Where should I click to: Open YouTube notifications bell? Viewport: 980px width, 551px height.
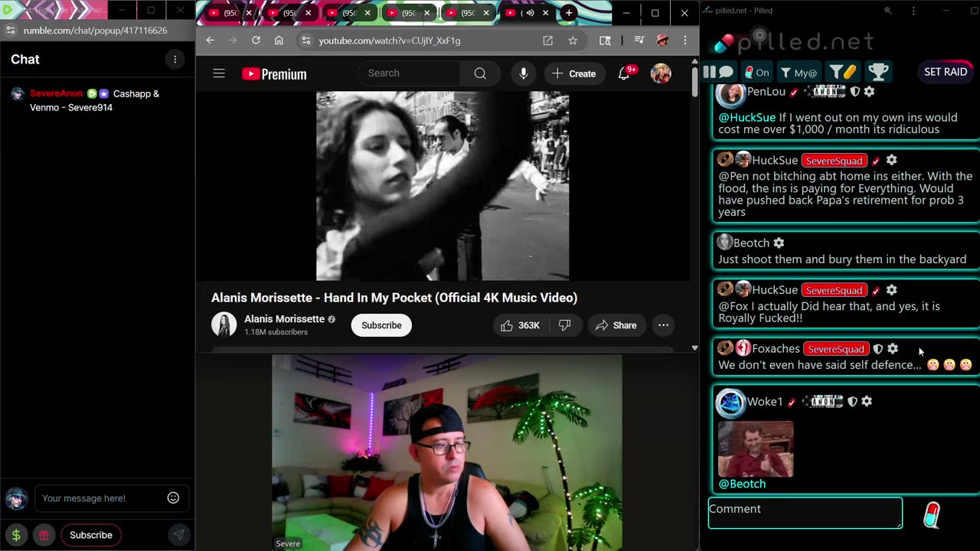point(625,73)
